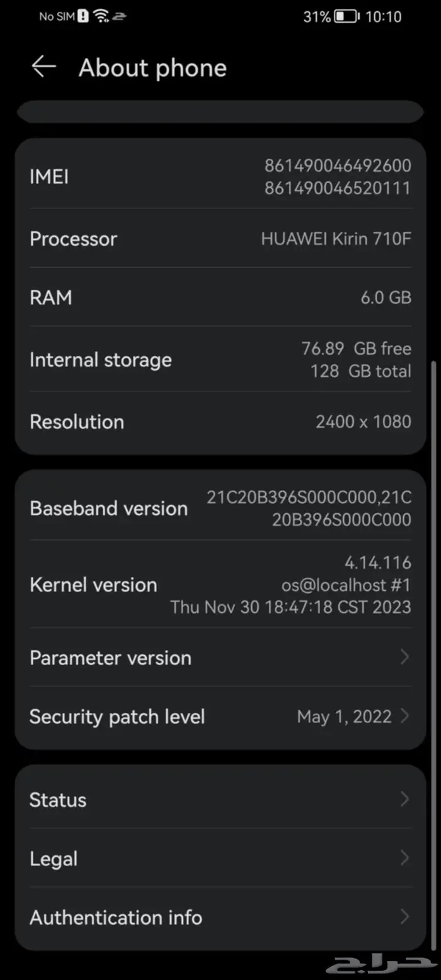Tap the Parameter version label

coord(110,658)
